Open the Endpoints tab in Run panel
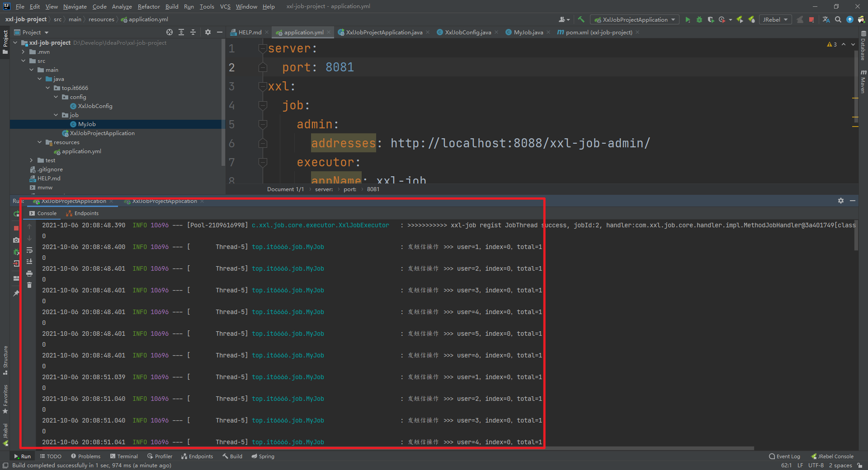The image size is (868, 470). [82, 213]
